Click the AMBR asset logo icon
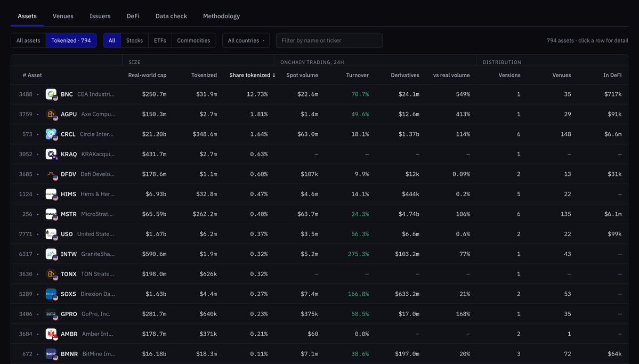639x364 pixels. click(51, 334)
